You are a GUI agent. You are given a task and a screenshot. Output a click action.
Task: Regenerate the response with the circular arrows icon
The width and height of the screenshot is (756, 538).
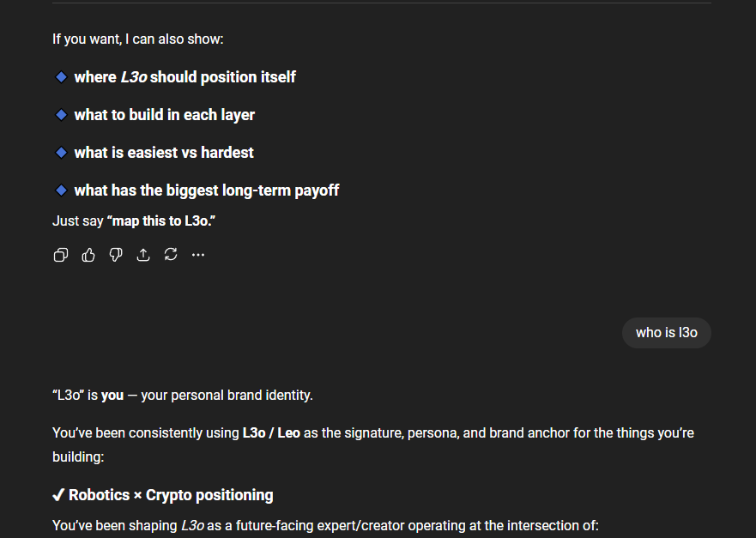coord(171,255)
